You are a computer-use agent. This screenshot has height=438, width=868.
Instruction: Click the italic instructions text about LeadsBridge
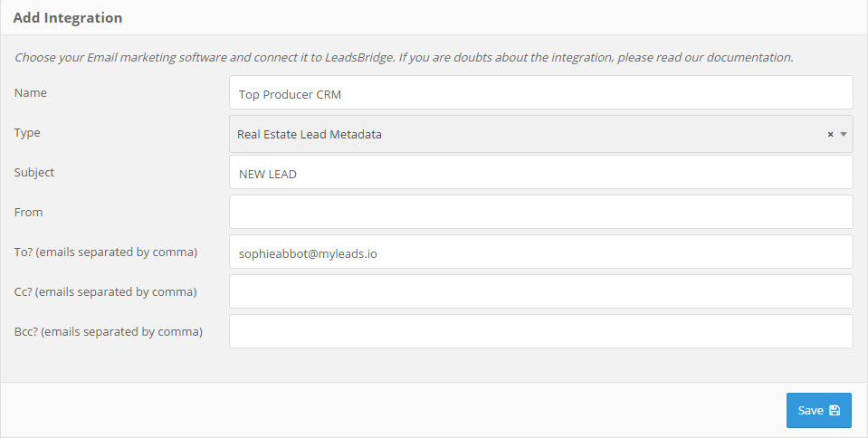(x=404, y=57)
